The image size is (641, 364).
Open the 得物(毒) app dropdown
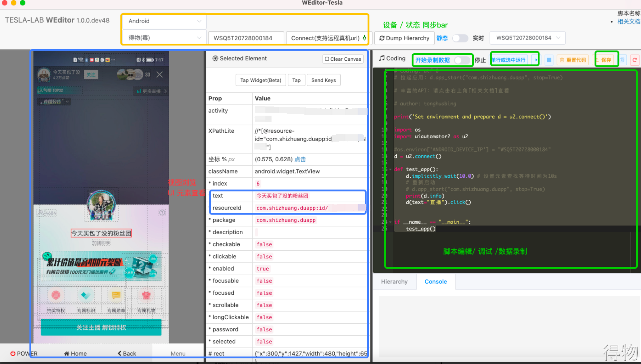coord(164,38)
